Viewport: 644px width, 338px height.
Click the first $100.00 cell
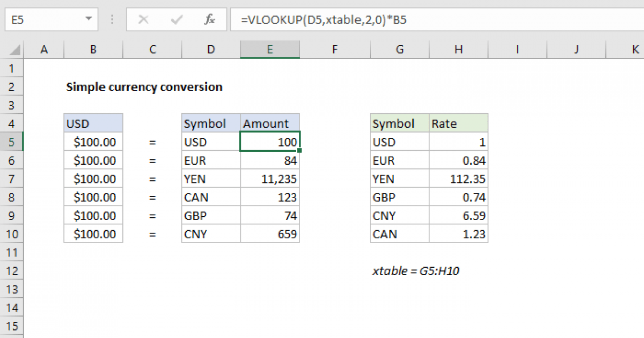(x=93, y=142)
